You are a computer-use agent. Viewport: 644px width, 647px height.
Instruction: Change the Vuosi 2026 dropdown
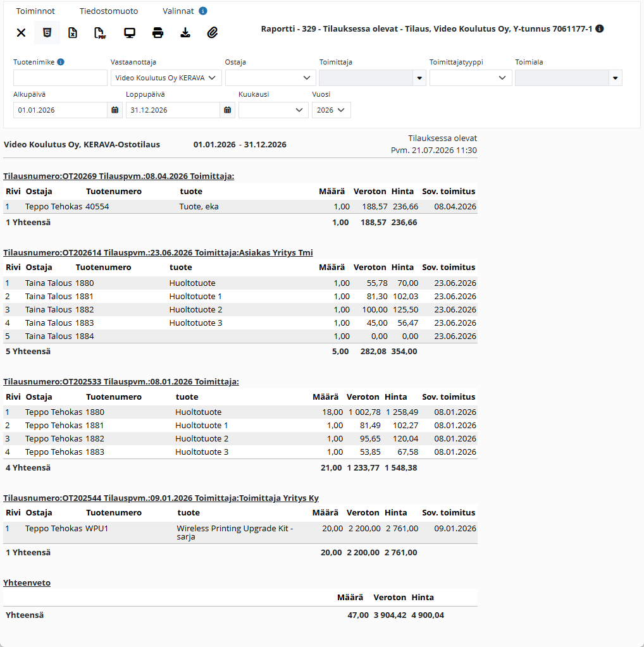(331, 110)
